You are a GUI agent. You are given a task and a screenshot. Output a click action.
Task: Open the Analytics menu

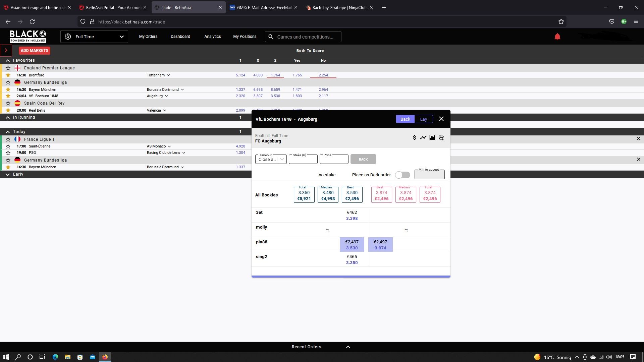pyautogui.click(x=213, y=37)
